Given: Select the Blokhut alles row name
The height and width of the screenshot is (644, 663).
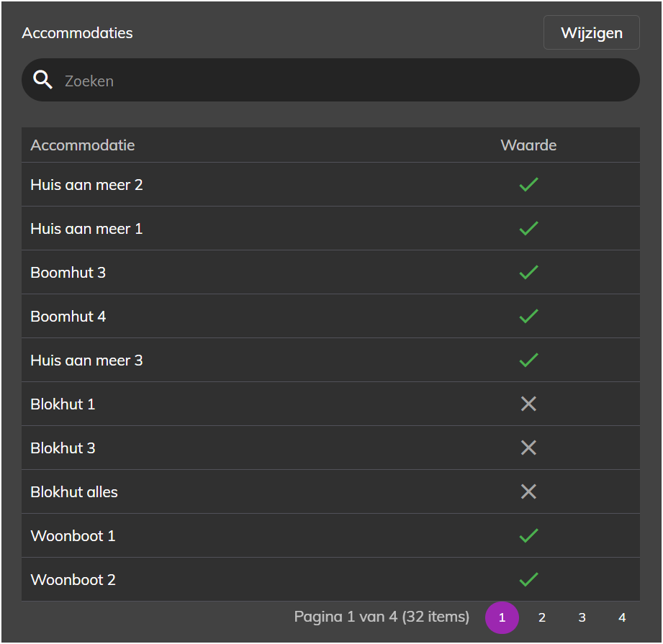Looking at the screenshot, I should click(x=74, y=492).
